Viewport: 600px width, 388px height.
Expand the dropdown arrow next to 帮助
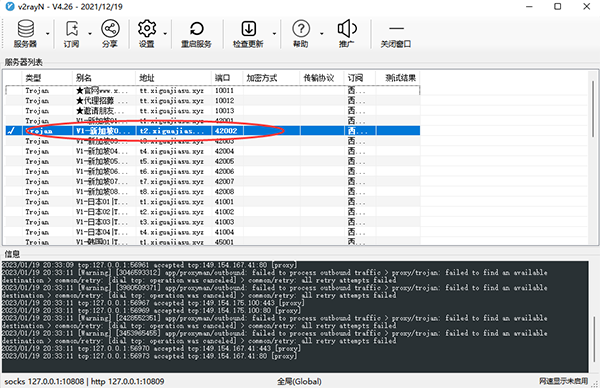[x=321, y=34]
